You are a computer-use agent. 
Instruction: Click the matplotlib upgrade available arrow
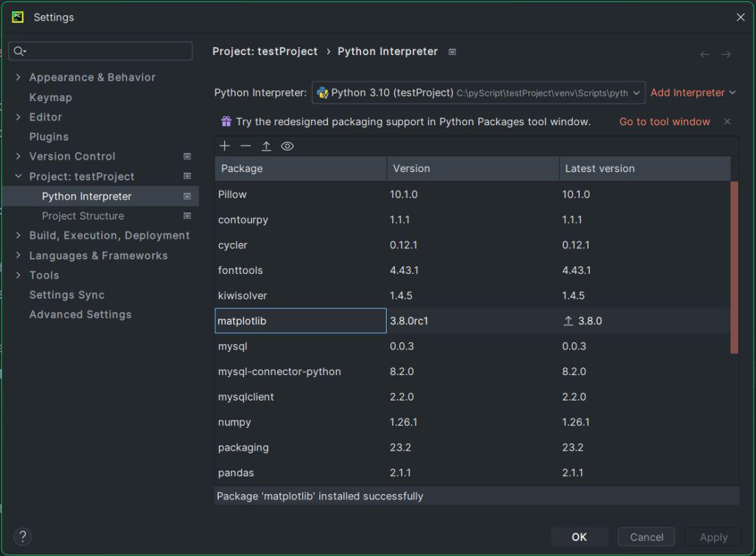tap(568, 321)
